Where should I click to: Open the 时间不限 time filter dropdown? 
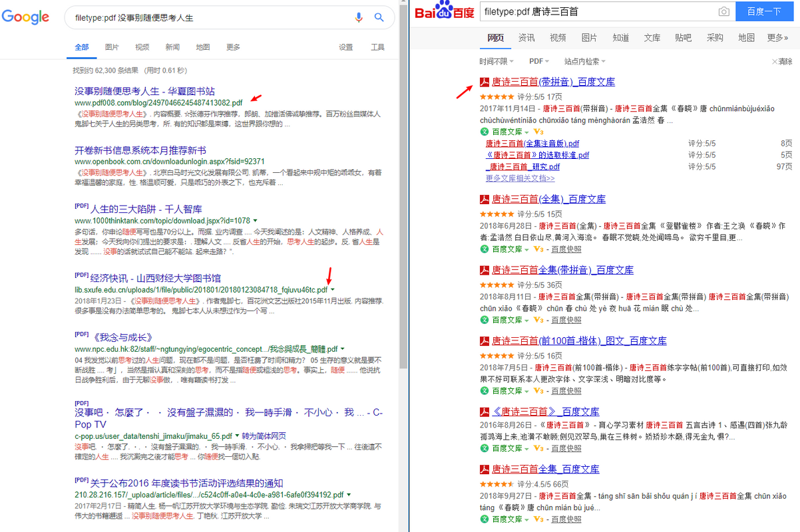[496, 61]
